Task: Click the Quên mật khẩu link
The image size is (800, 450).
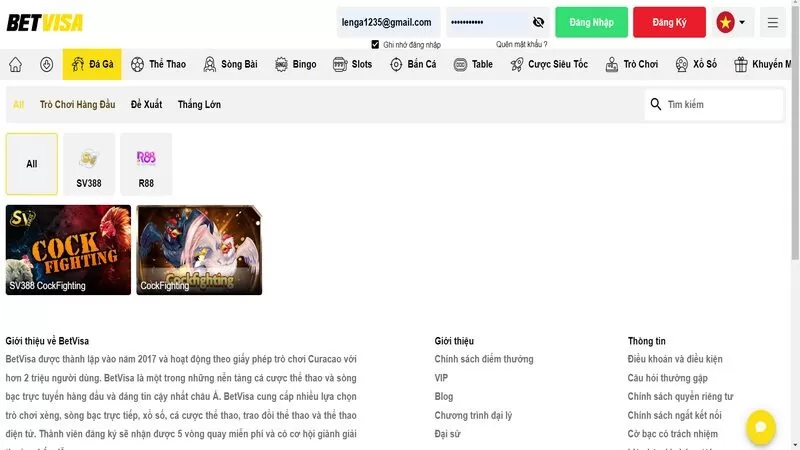Action: point(520,45)
